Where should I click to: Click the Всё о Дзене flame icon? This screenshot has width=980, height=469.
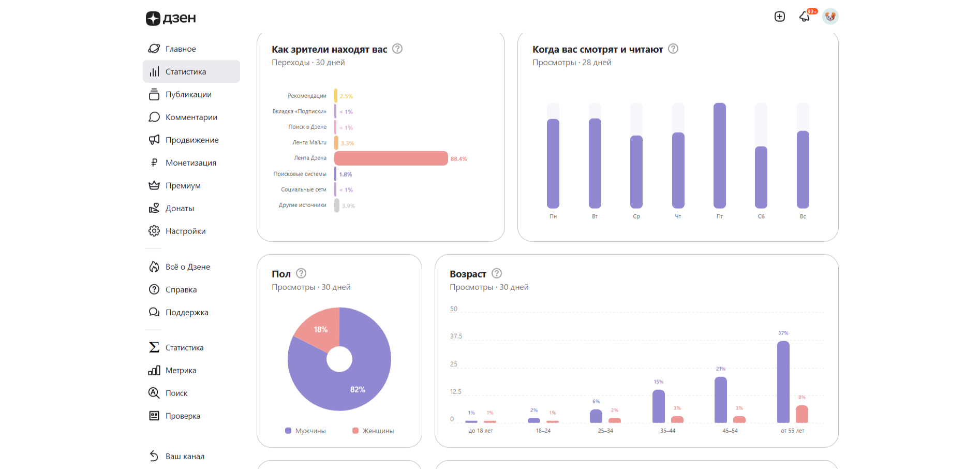[x=154, y=267]
